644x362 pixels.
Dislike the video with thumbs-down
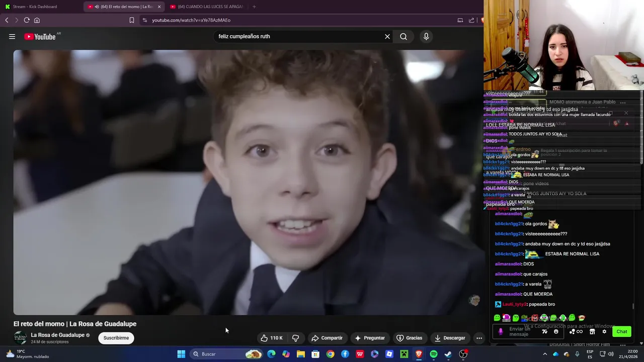296,338
